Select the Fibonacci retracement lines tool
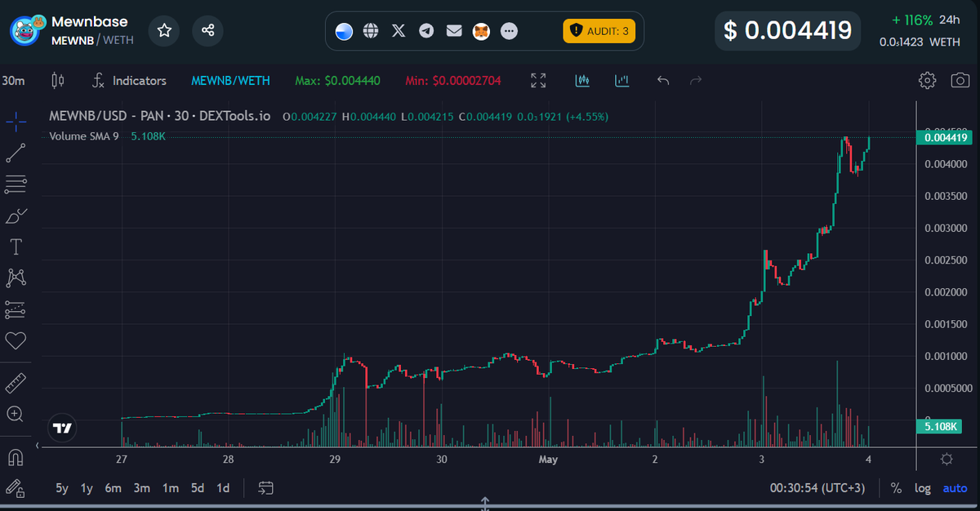Image resolution: width=980 pixels, height=511 pixels. [16, 184]
